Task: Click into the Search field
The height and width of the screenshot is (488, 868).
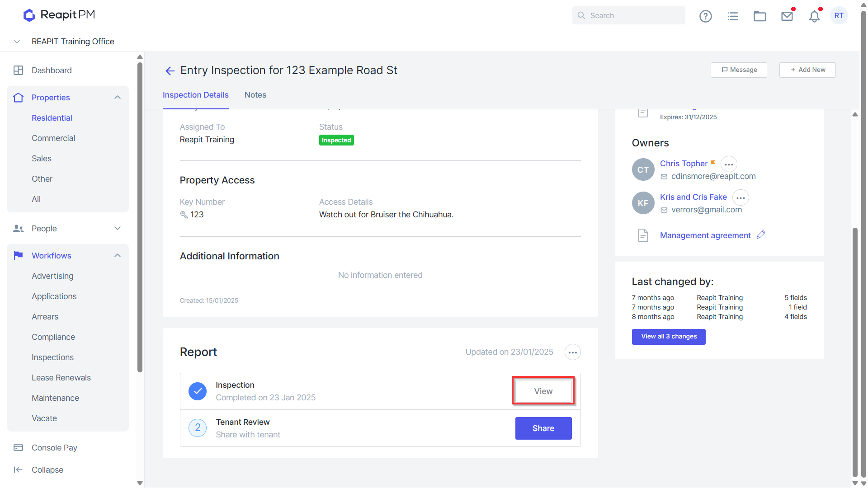Action: tap(628, 15)
